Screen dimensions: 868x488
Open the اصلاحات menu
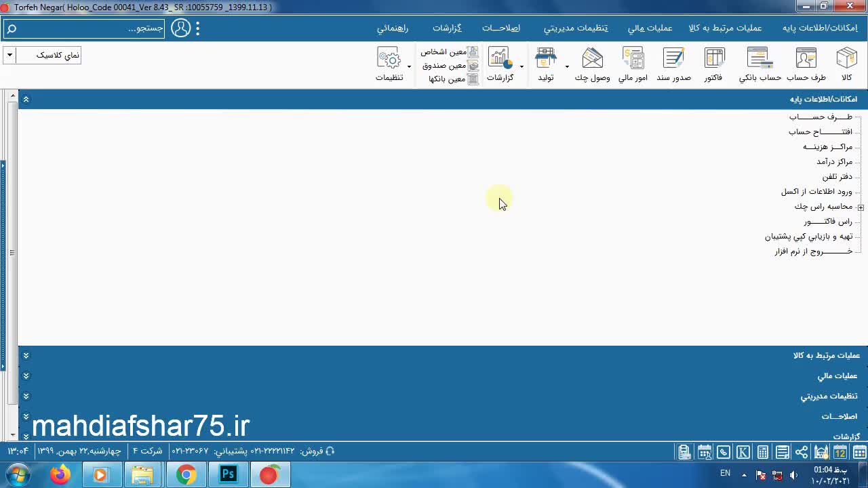click(x=501, y=28)
